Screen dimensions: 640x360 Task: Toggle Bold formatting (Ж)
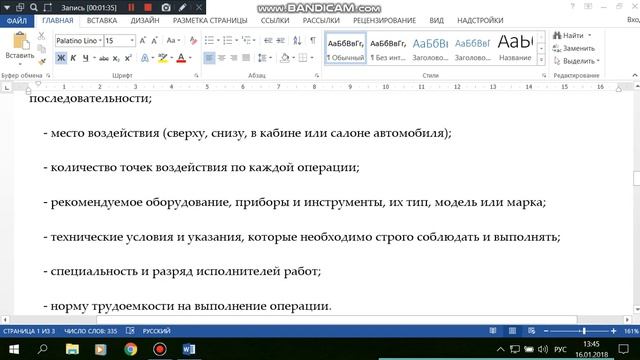coord(61,58)
